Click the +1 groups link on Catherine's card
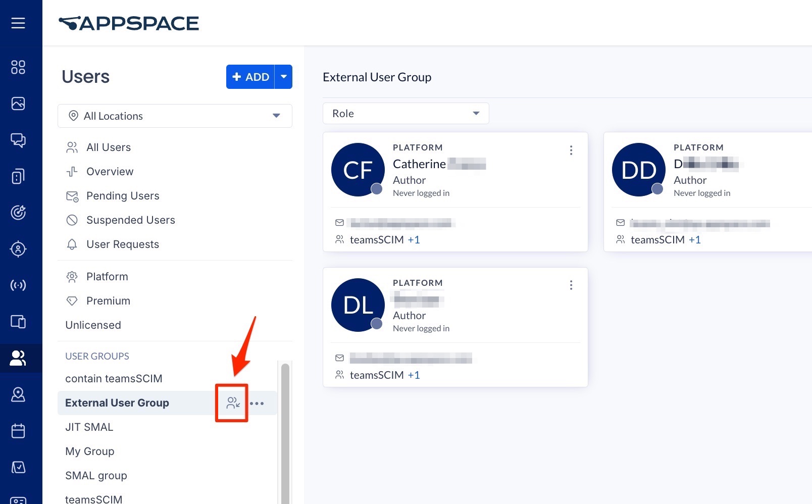Screen dimensions: 812x504 click(414, 240)
